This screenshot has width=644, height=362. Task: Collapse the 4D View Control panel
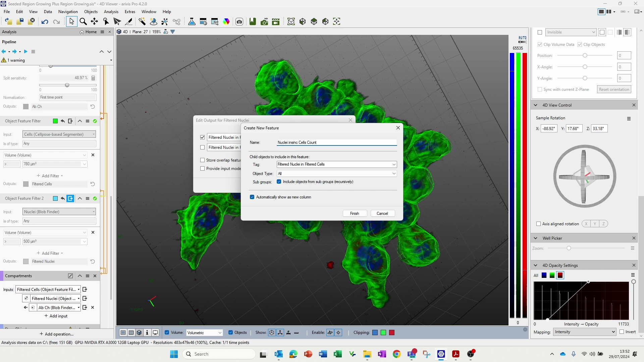click(535, 105)
